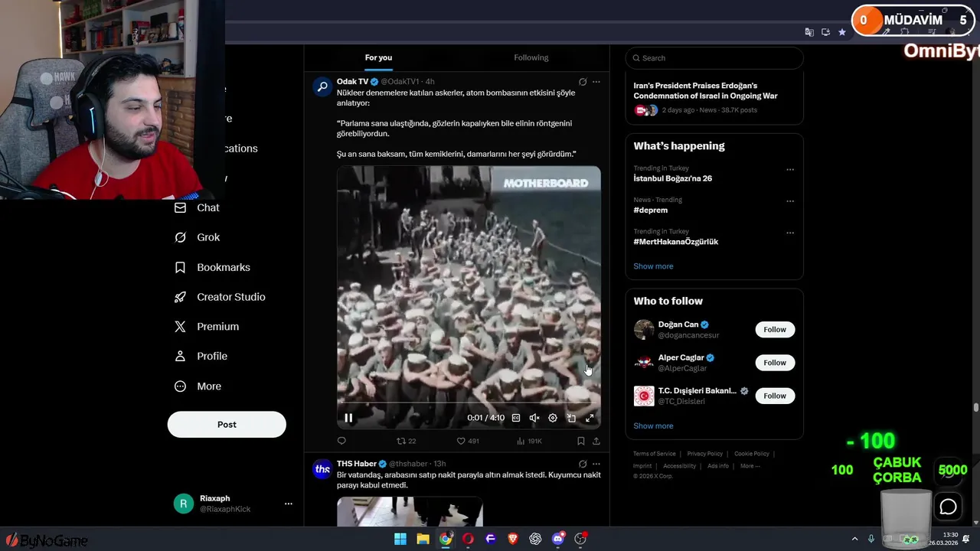
Task: Open the Terms of Service link
Action: click(655, 454)
